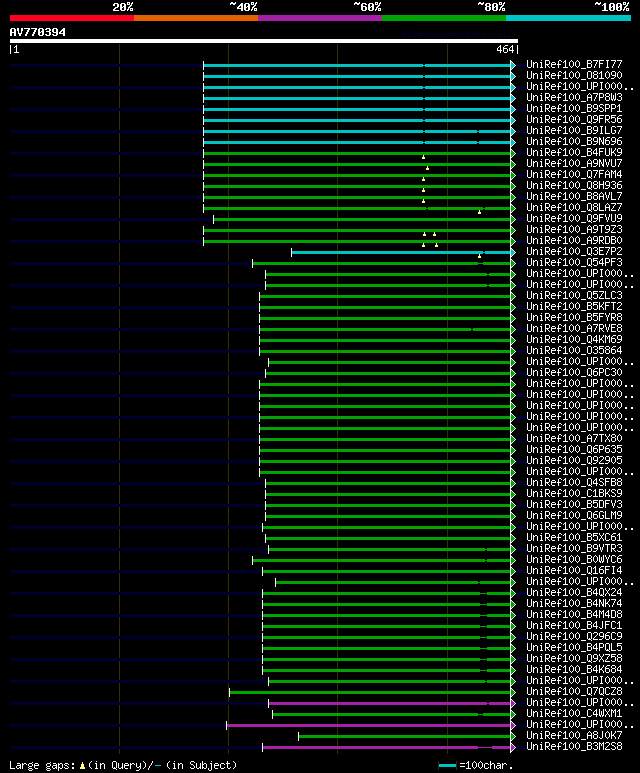Viewport: 640px width, 773px height.
Task: Select the UniRef100_A8J0K7 label
Action: pyautogui.click(x=574, y=736)
